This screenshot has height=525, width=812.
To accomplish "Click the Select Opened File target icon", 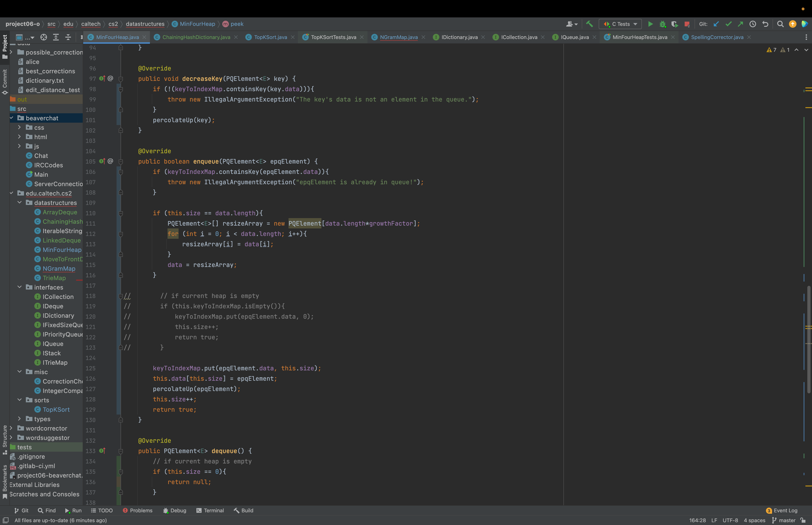I will click(44, 37).
